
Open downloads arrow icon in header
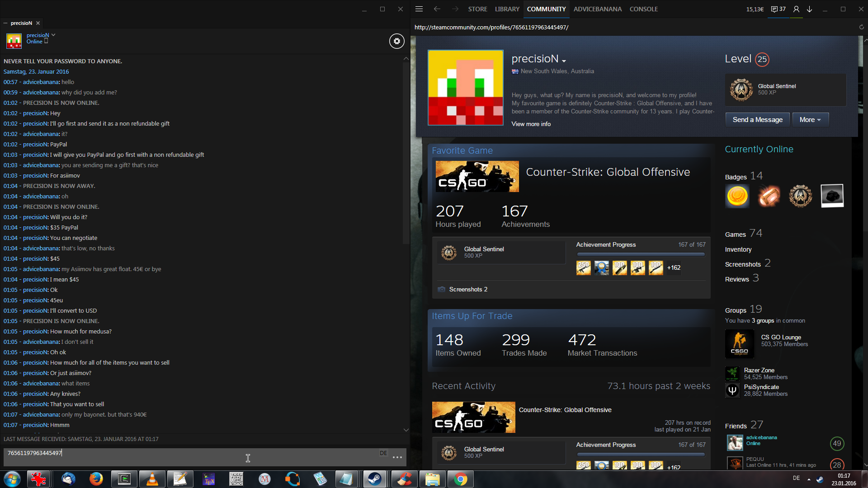coord(810,9)
